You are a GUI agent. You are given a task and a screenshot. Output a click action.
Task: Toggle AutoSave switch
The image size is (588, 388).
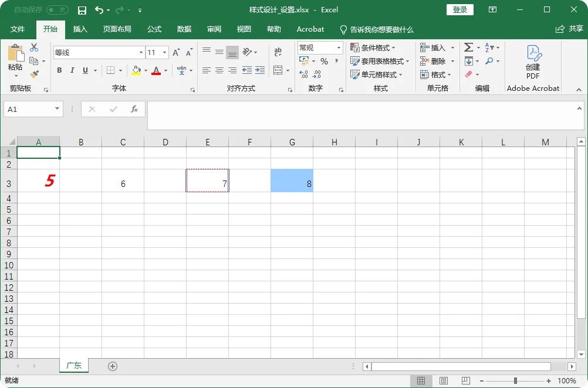coord(58,10)
